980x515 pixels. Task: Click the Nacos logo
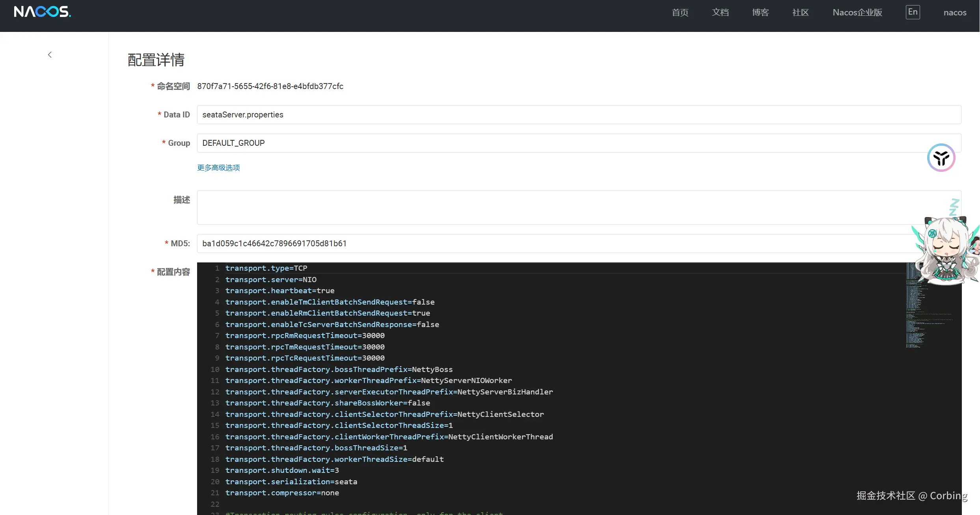coord(43,12)
